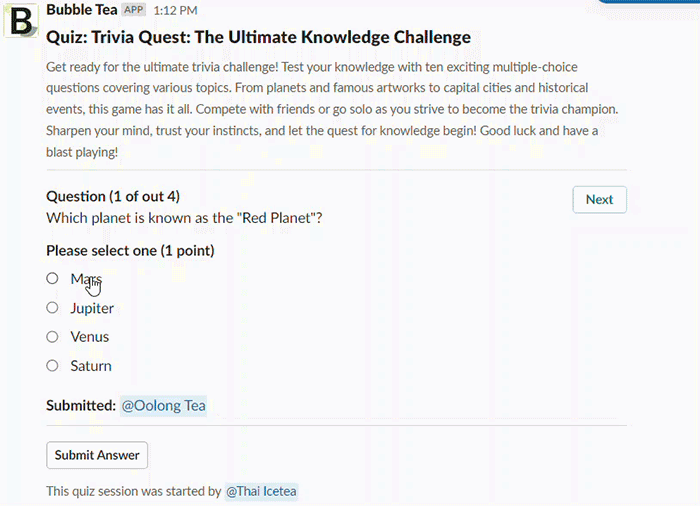Open the Bubble Tea app avatar
This screenshot has width=700, height=506.
point(21,21)
